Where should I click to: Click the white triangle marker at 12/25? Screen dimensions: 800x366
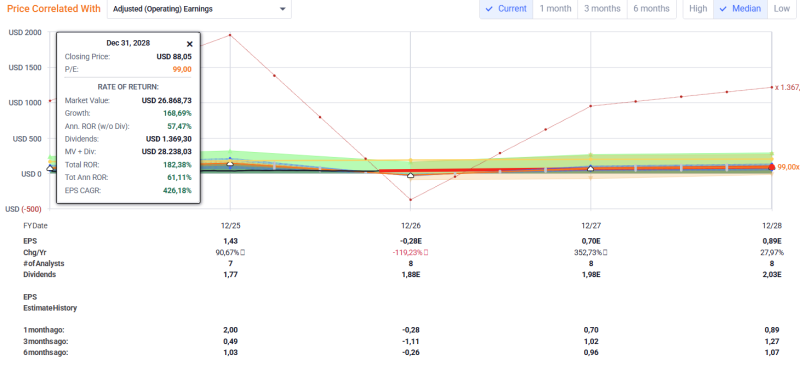point(230,164)
